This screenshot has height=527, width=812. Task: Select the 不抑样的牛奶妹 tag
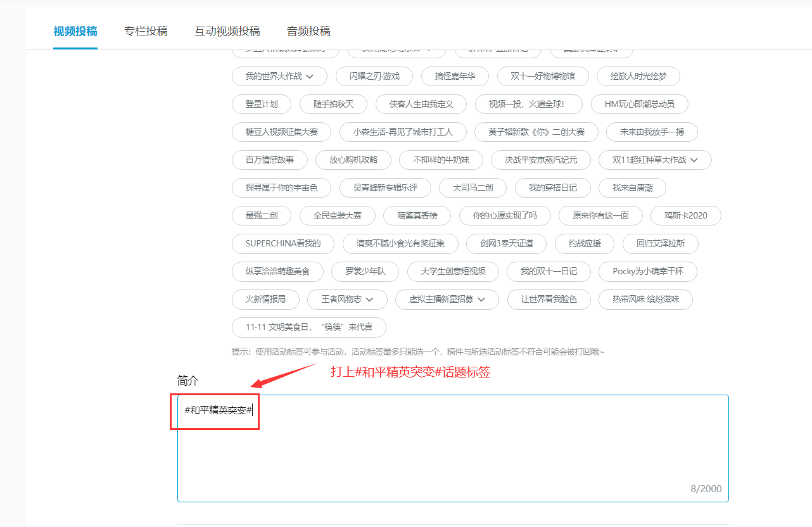tap(441, 160)
